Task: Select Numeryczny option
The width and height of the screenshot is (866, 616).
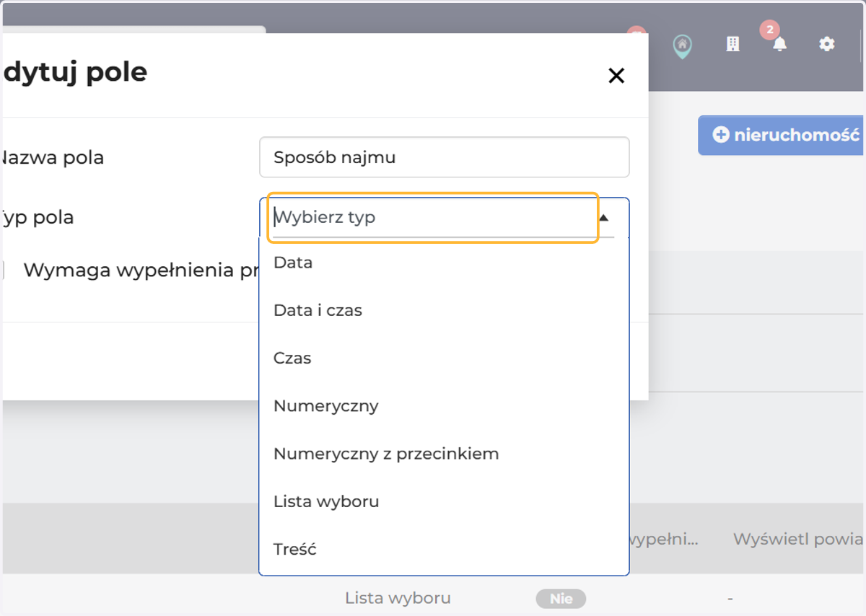Action: point(443,405)
